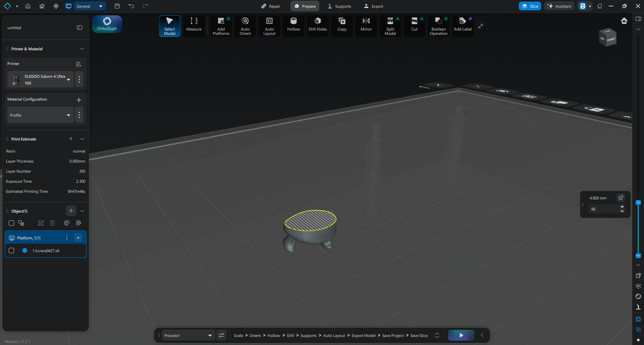
Task: Open the Assistant
Action: pyautogui.click(x=559, y=6)
